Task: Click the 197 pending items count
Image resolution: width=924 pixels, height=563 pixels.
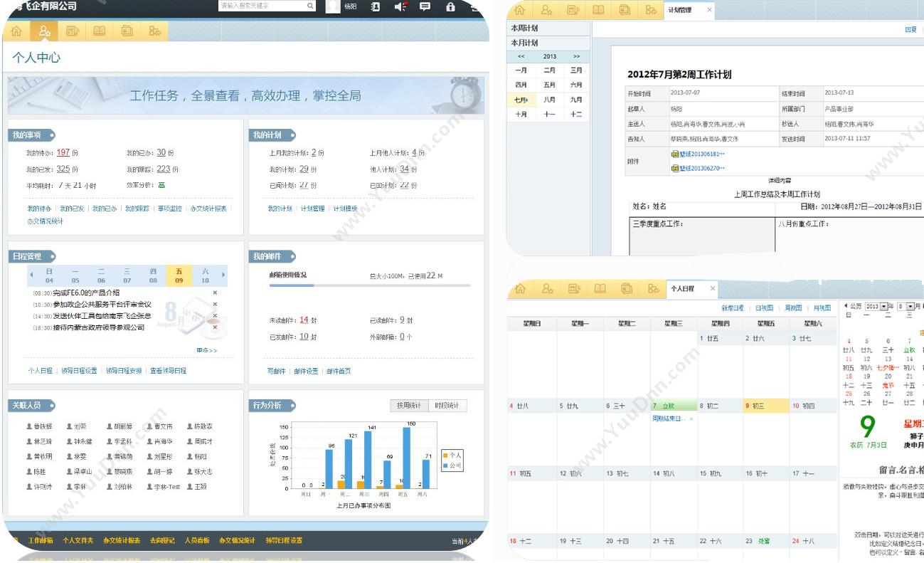Action: pyautogui.click(x=63, y=152)
